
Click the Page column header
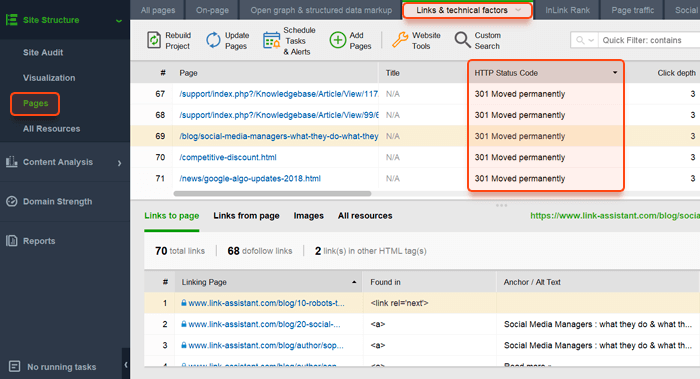pos(276,73)
